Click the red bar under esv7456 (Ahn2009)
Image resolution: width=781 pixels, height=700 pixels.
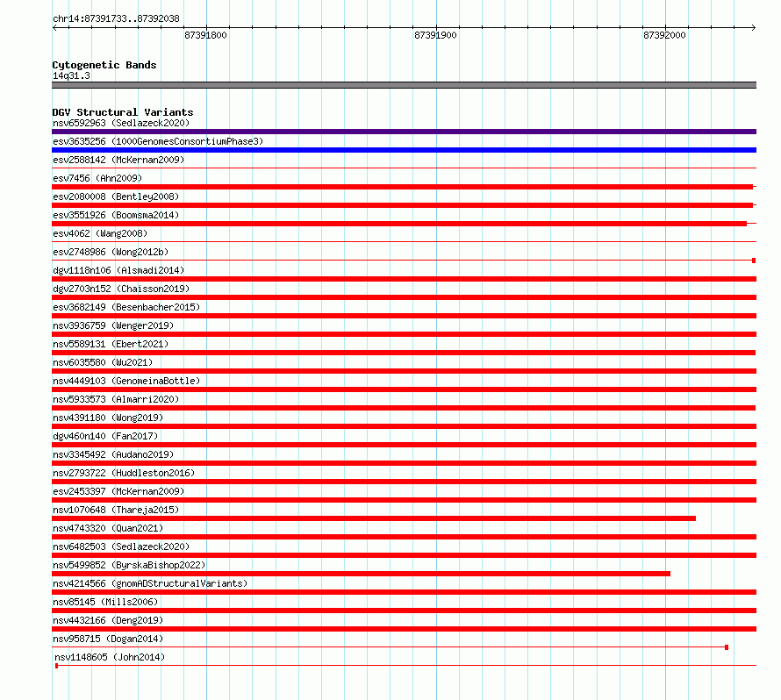coord(403,187)
